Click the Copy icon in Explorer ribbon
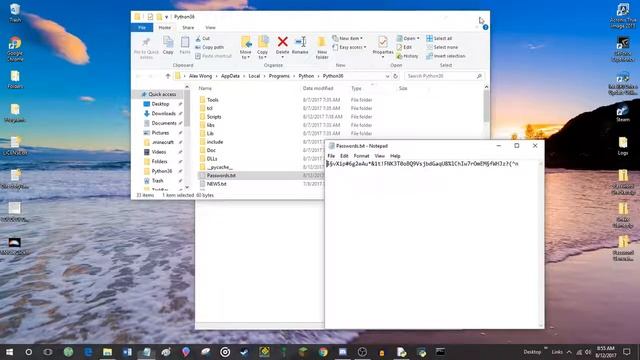The height and width of the screenshot is (360, 640). (x=168, y=45)
